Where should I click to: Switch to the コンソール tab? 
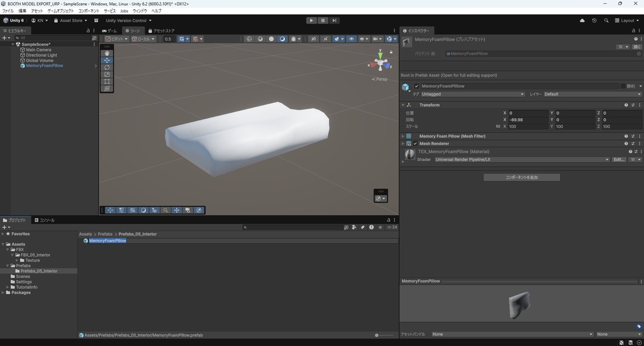(45, 220)
